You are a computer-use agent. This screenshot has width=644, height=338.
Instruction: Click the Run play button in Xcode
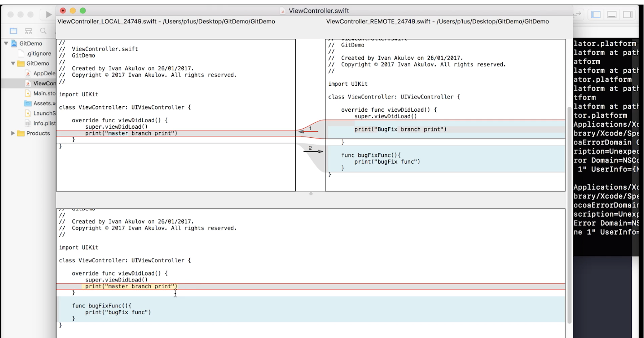49,15
